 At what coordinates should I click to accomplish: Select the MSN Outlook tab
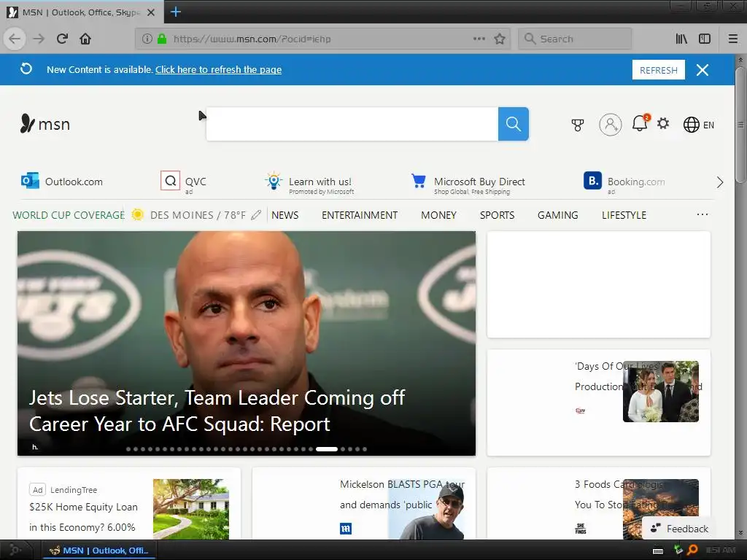pyautogui.click(x=81, y=12)
